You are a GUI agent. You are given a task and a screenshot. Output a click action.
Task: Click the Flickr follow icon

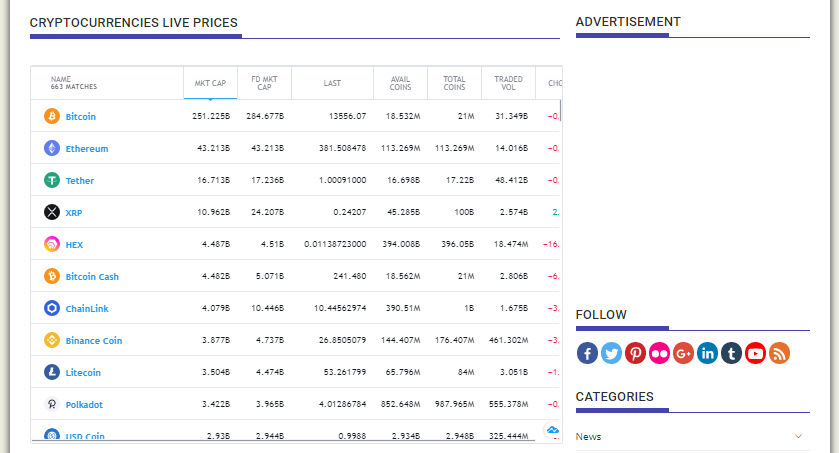[x=659, y=353]
